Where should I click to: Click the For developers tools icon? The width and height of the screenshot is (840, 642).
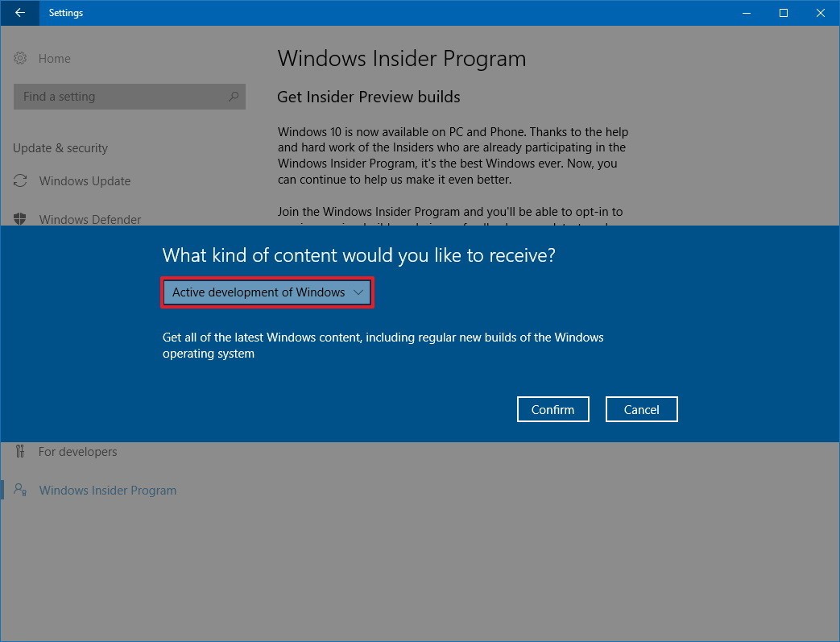21,452
